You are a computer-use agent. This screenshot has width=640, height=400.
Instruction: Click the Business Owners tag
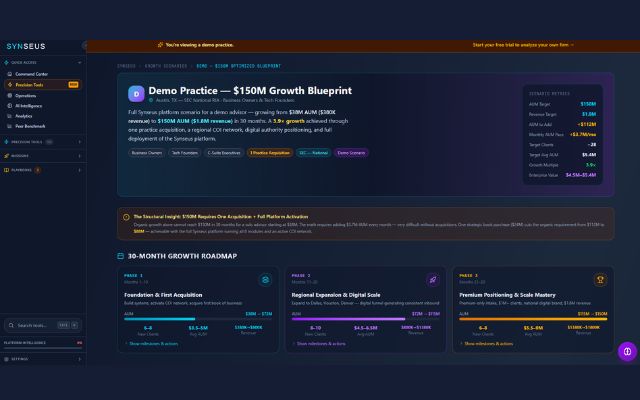[147, 153]
